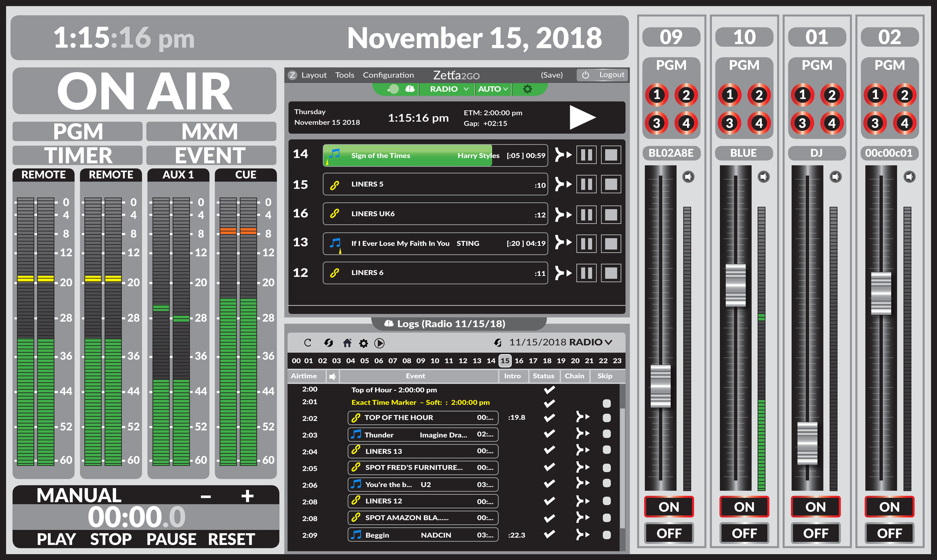The width and height of the screenshot is (937, 560).
Task: Click PGM bus 1 on channel 09
Action: click(x=657, y=95)
